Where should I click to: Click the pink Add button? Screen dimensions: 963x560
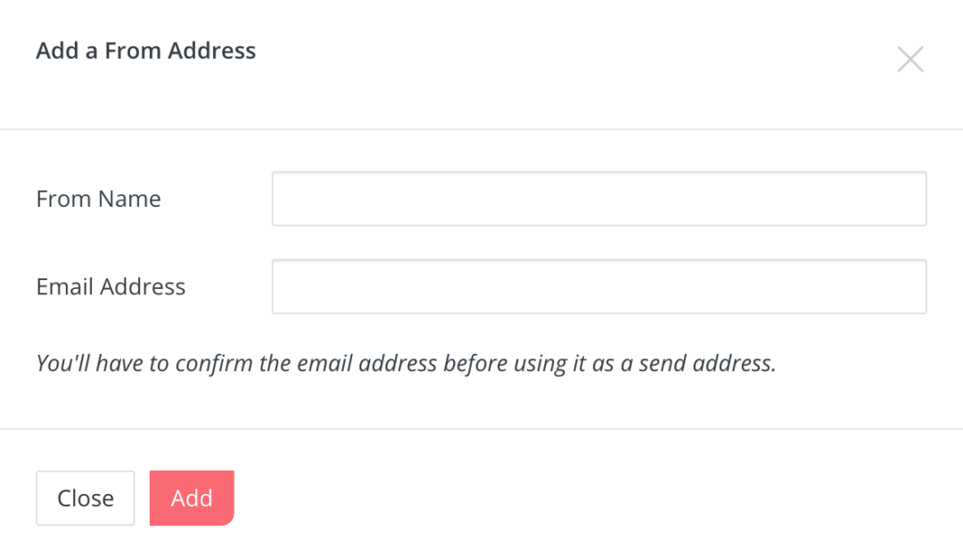[x=192, y=498]
